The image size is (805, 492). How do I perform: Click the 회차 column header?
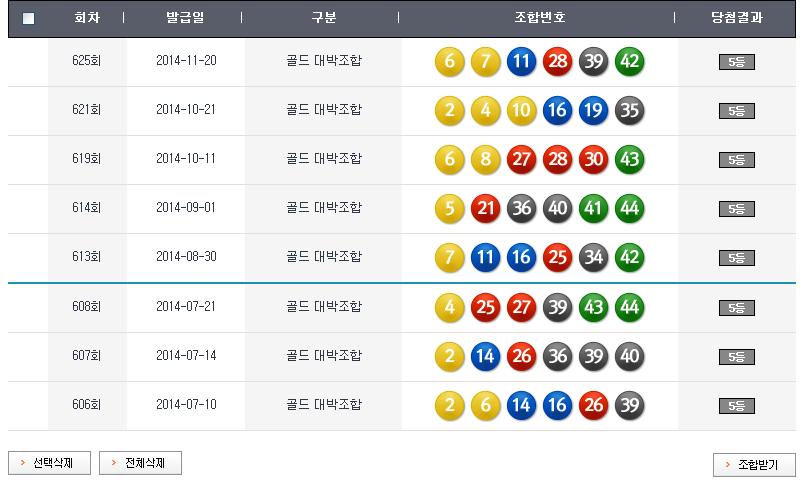(x=87, y=19)
